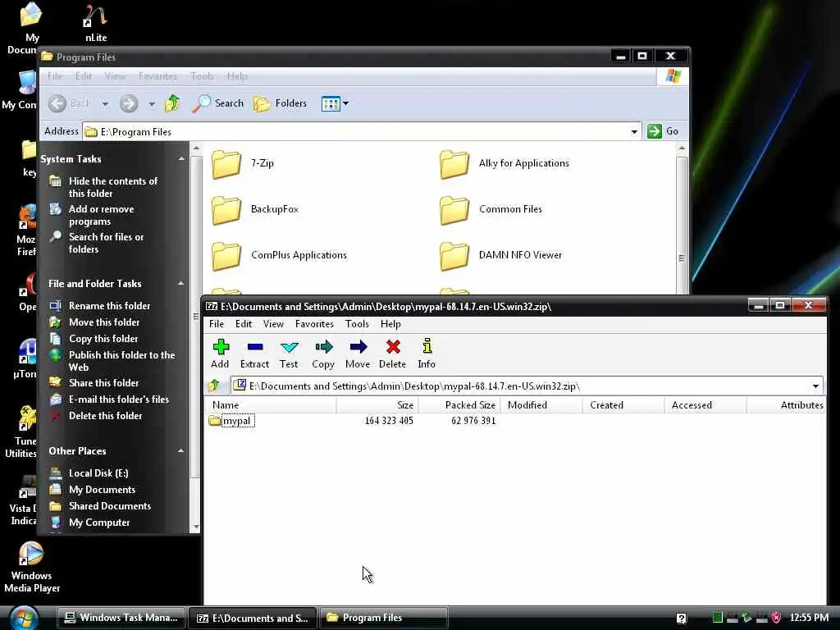Viewport: 840px width, 630px height.
Task: Run Test on the archive in 7-Zip
Action: click(289, 354)
